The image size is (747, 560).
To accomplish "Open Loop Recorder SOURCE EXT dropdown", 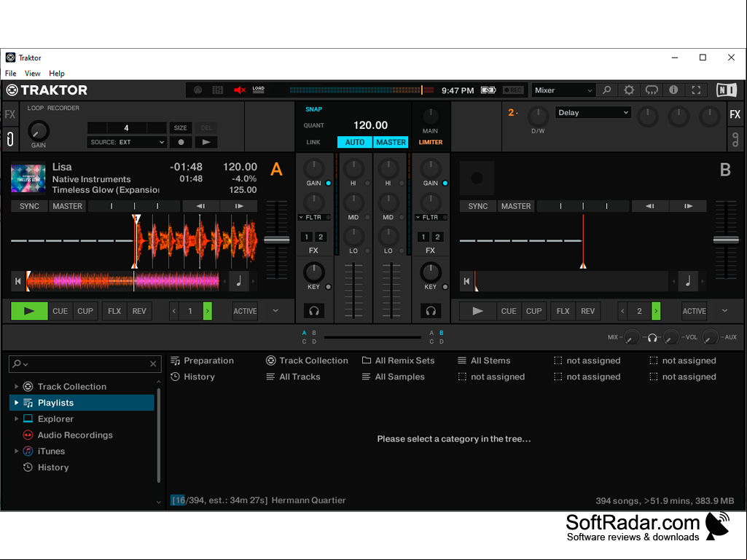I will 127,142.
